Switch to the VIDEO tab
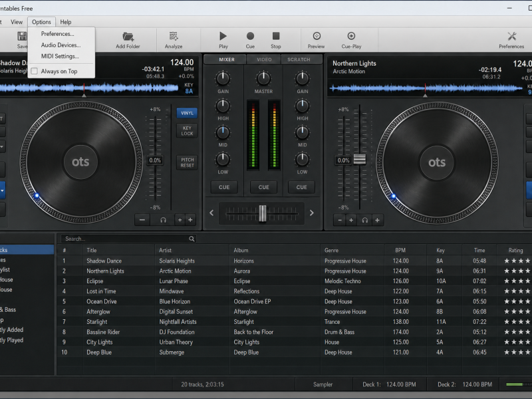The image size is (532, 399). pyautogui.click(x=264, y=59)
